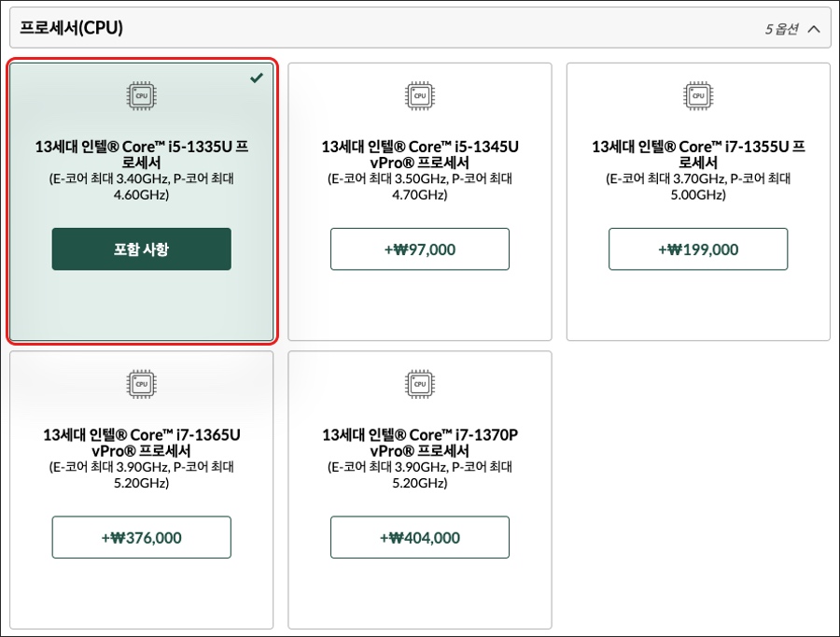Screen dimensions: 840x637
Task: Click the CPU icon on the i7-1370P vPro card
Action: [420, 384]
